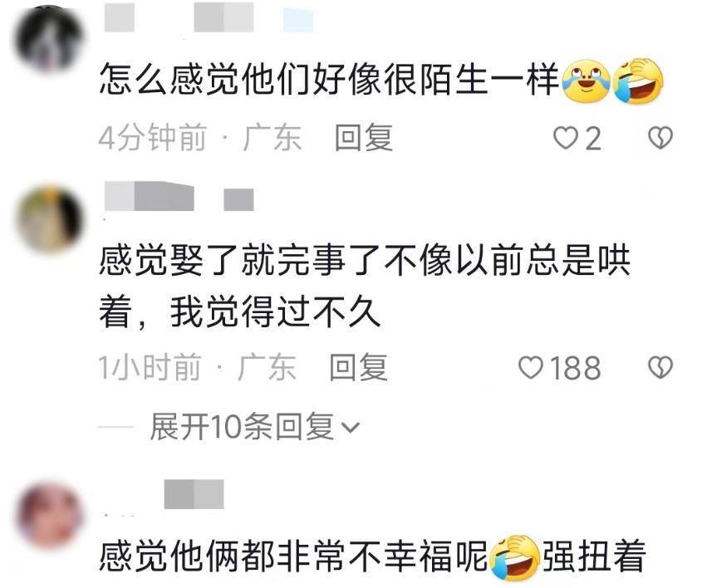The height and width of the screenshot is (588, 702).
Task: Click broken heart on the 188-likes comment
Action: pyautogui.click(x=660, y=368)
